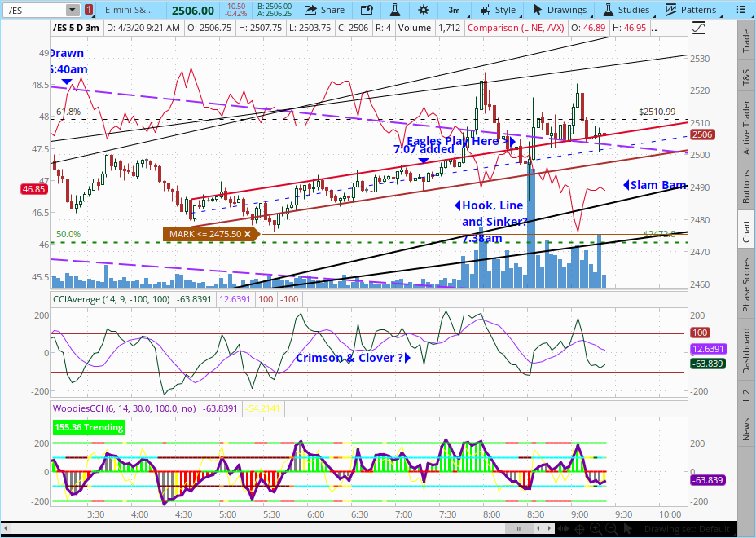Expand the Patterns dropdown
The width and height of the screenshot is (756, 538).
[691, 10]
